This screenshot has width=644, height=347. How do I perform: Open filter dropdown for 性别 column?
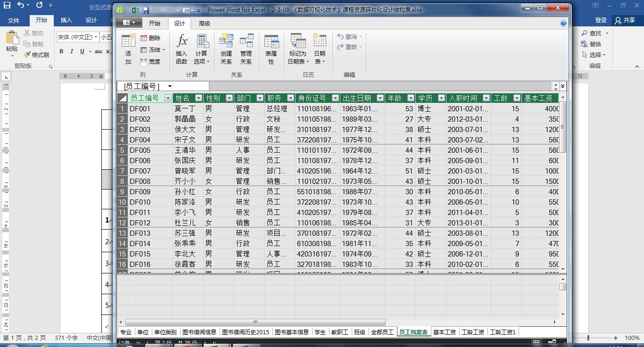(229, 98)
